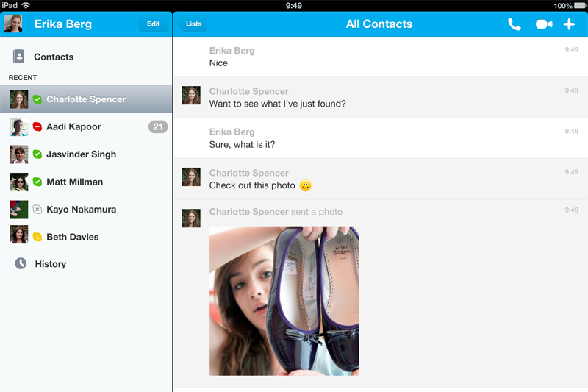Viewport: 588px width, 392px height.
Task: Select the 'Sure, what is it?' message
Action: [x=242, y=145]
